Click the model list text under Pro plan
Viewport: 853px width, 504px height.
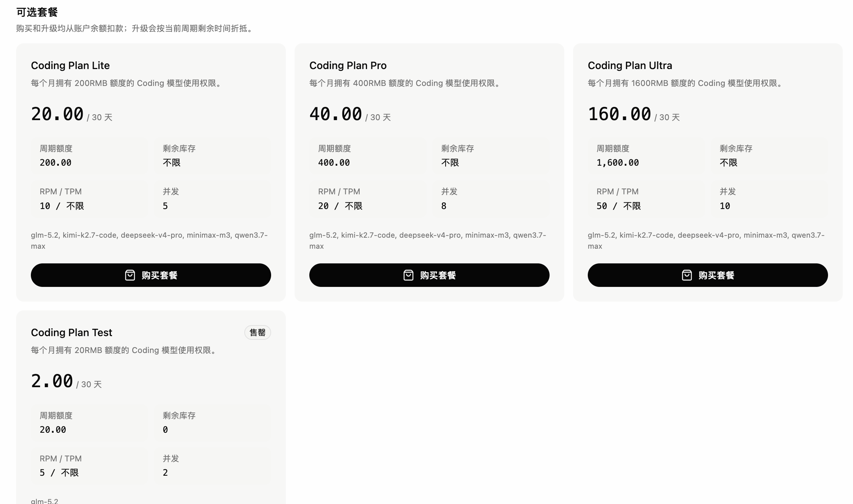[428, 241]
